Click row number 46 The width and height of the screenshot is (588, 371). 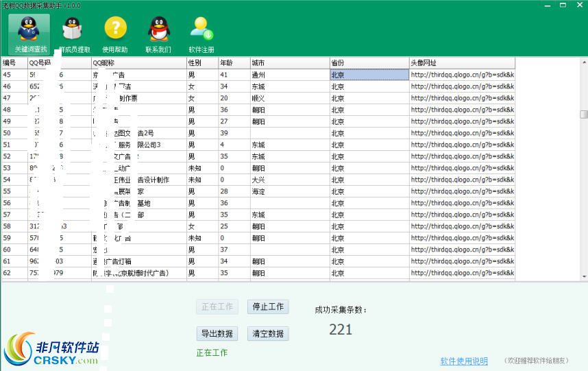[14, 86]
